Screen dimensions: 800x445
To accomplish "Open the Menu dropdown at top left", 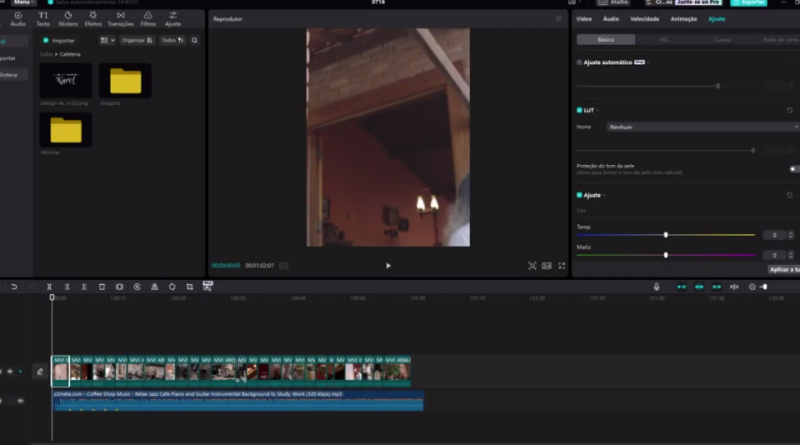I will [23, 3].
